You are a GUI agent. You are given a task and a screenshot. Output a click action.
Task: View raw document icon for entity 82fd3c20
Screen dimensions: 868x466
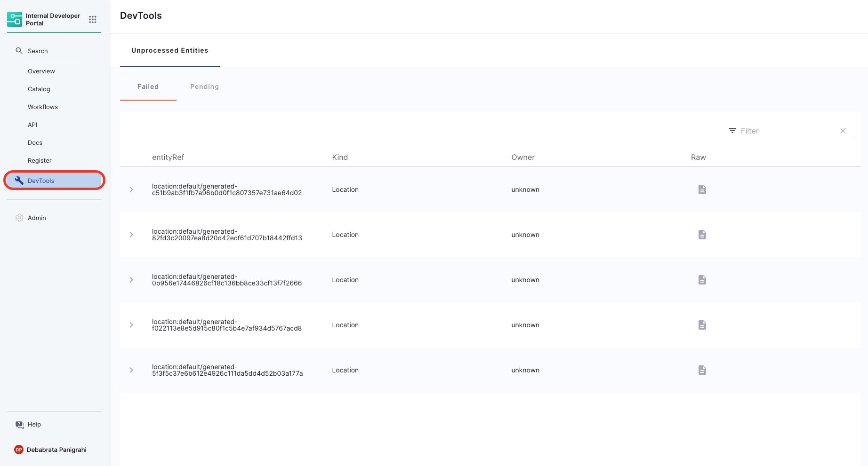pyautogui.click(x=702, y=235)
